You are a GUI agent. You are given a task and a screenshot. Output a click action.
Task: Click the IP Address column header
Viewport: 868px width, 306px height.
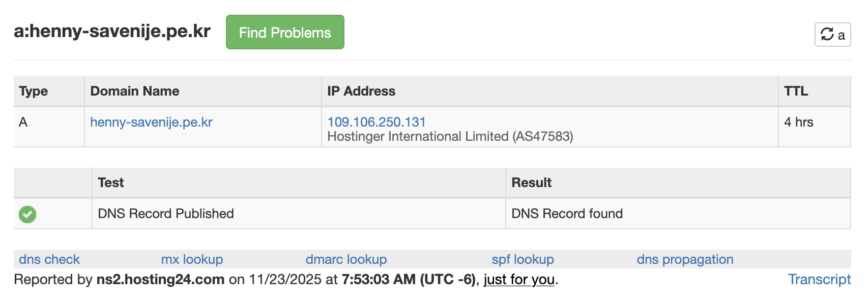click(x=361, y=91)
